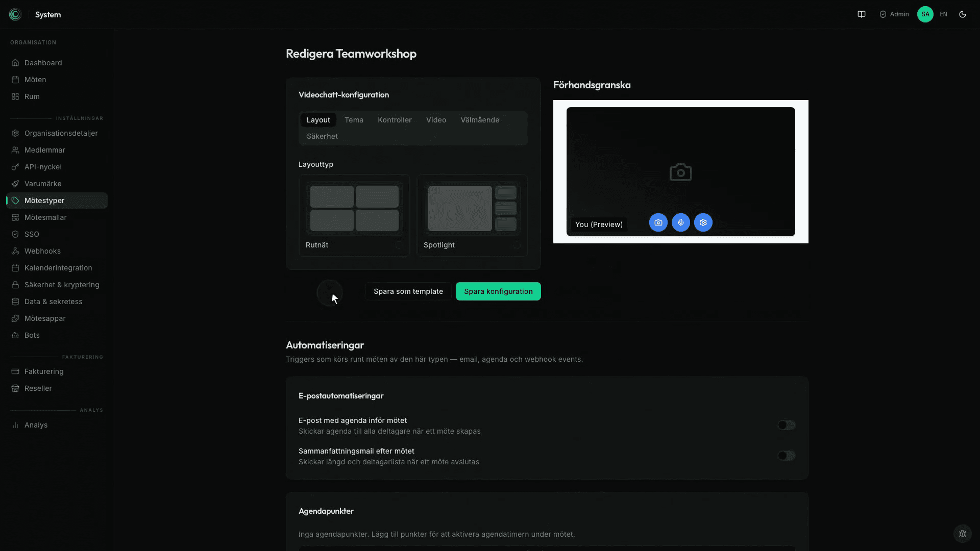
Task: Click the Förhandsgranska heading
Action: tap(592, 85)
